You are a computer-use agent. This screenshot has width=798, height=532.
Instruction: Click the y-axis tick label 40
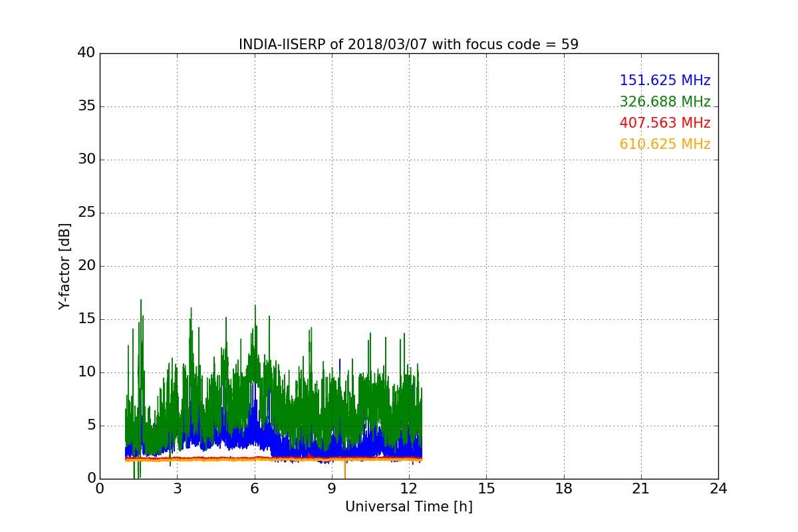coord(86,53)
